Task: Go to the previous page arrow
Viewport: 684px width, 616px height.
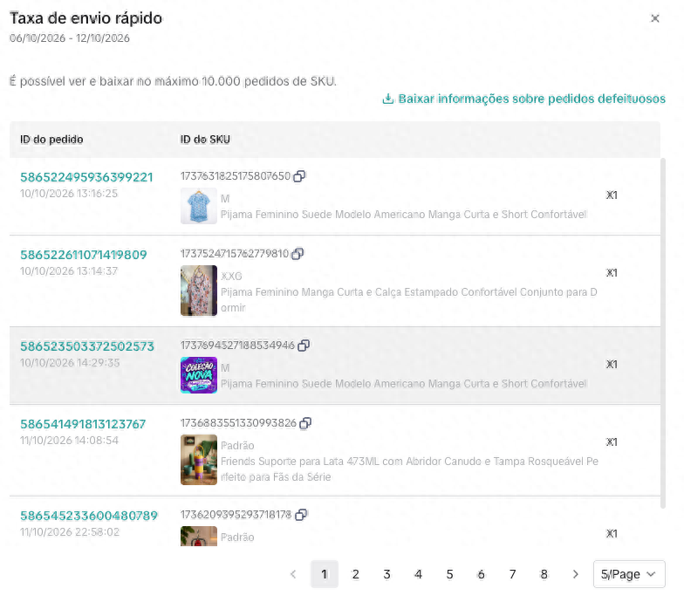Action: pos(293,574)
